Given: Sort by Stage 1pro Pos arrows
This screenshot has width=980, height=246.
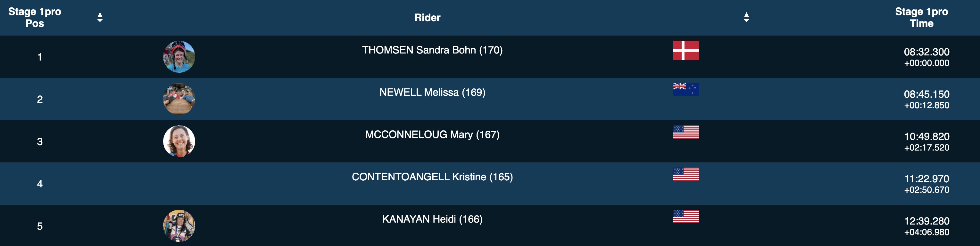Looking at the screenshot, I should click(x=100, y=17).
